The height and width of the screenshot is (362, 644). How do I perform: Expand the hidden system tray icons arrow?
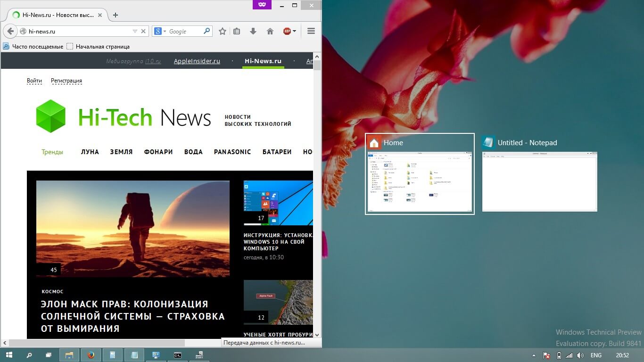(x=534, y=355)
